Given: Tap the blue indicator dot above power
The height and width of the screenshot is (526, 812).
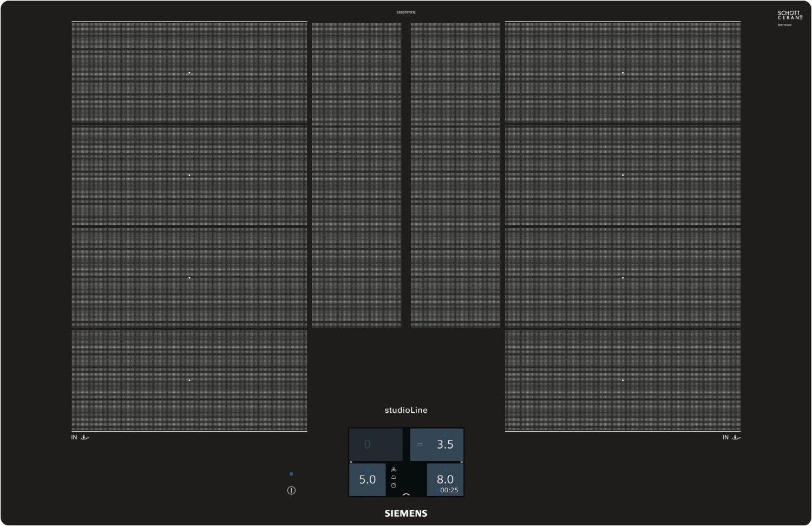Looking at the screenshot, I should (291, 474).
